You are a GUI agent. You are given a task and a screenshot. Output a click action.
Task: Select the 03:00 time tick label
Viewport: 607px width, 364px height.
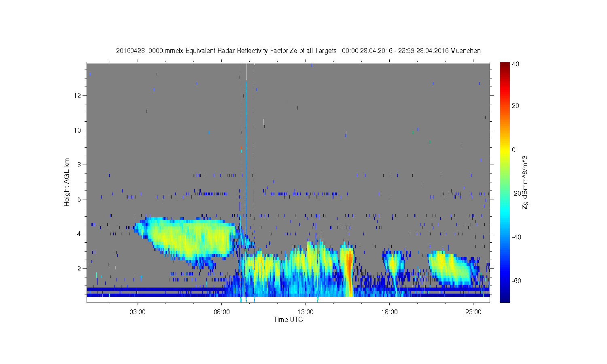[138, 312]
